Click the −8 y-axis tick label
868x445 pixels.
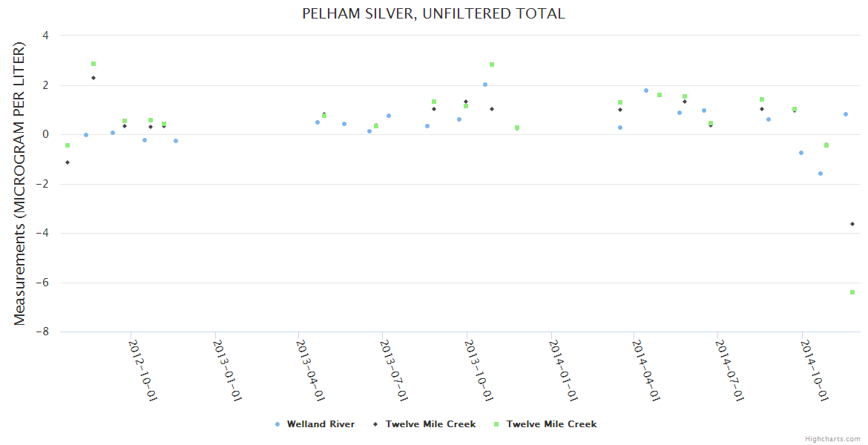43,332
